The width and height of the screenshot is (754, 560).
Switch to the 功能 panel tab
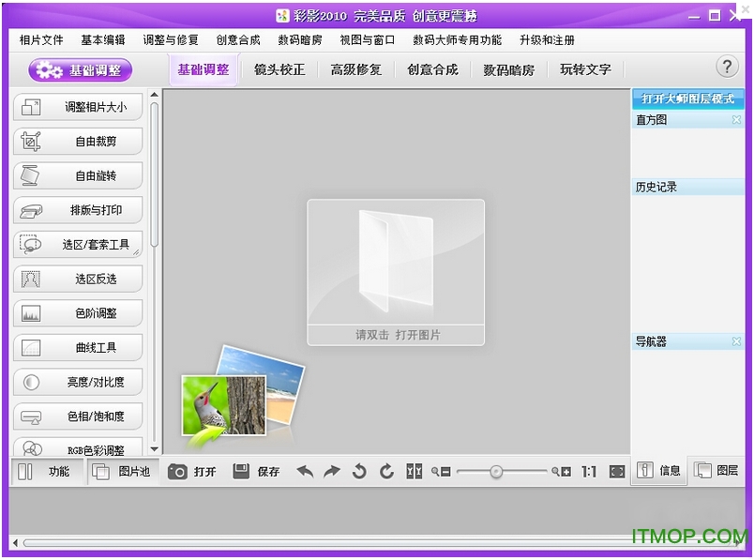coord(46,472)
